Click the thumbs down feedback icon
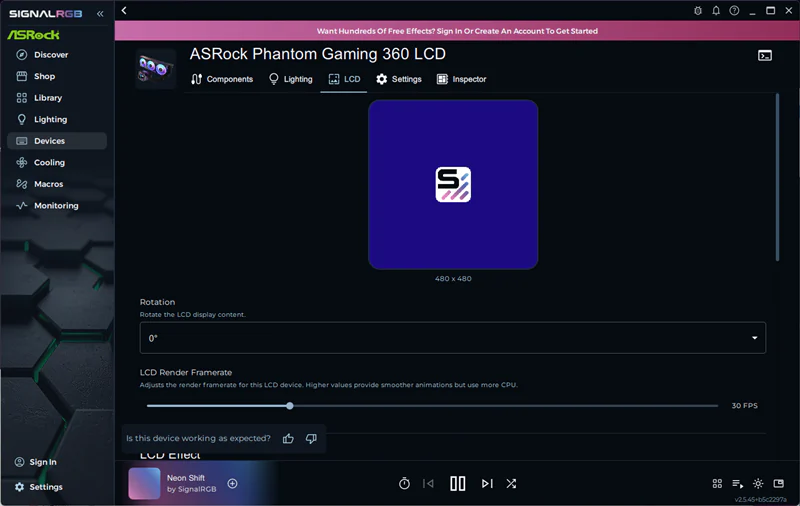 (311, 438)
